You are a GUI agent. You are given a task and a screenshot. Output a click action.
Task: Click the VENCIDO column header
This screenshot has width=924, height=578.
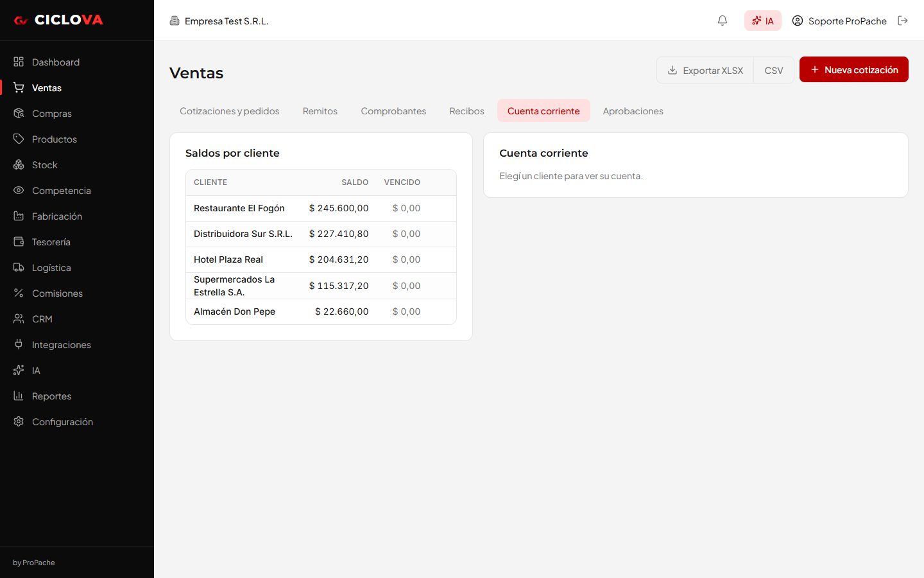tap(402, 182)
